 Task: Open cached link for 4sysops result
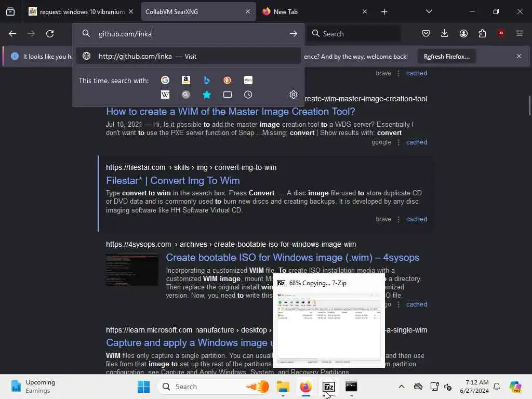(x=417, y=304)
